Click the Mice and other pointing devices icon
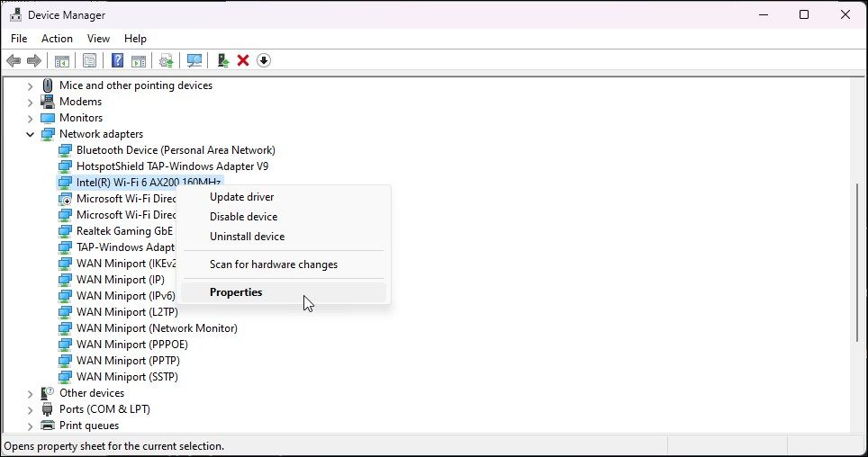This screenshot has height=457, width=868. (48, 85)
